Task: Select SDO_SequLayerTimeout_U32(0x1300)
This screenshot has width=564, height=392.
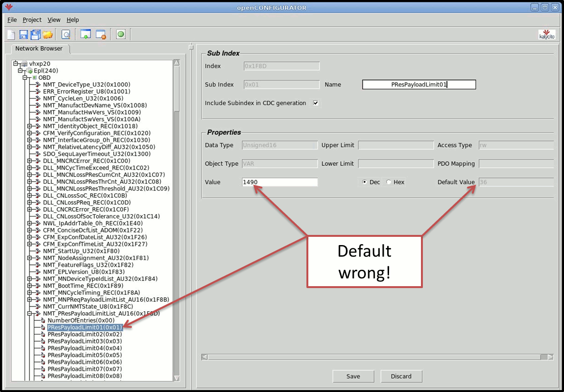Action: [x=97, y=154]
